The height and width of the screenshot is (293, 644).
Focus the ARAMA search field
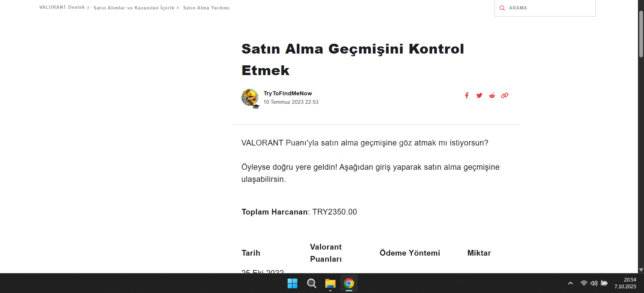(x=545, y=8)
